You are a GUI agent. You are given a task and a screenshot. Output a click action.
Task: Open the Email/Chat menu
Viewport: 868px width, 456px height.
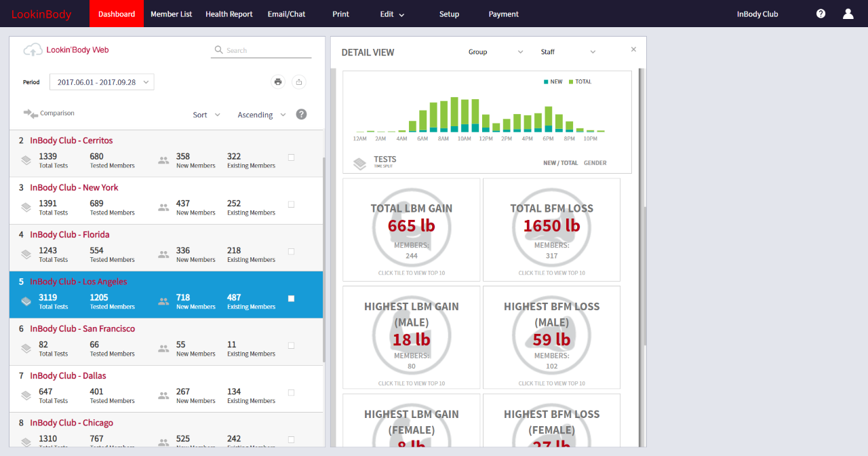(x=287, y=14)
